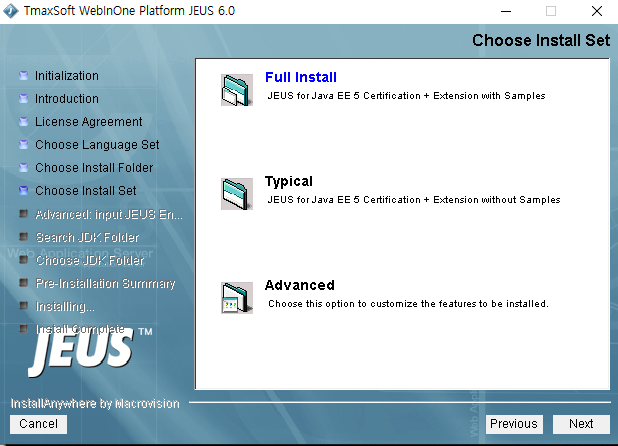Viewport: 618px width, 446px height.
Task: Click the Choose Install Set bullet icon
Action: tap(24, 191)
